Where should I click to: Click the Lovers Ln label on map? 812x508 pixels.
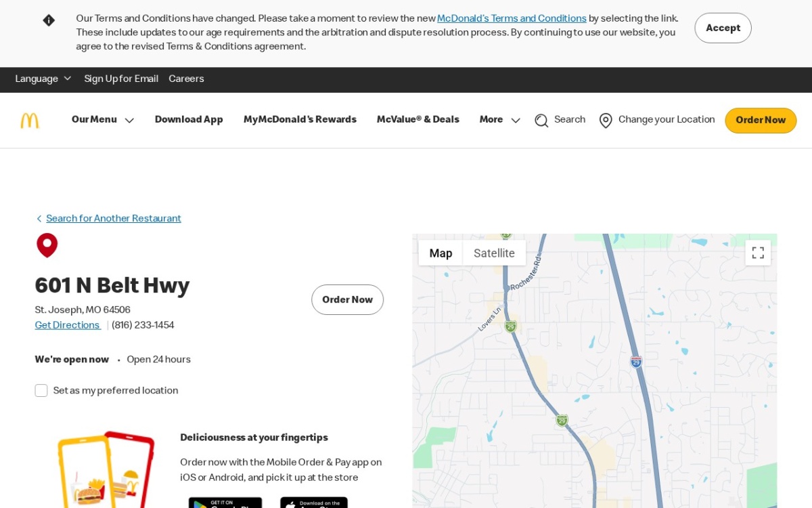(x=489, y=319)
